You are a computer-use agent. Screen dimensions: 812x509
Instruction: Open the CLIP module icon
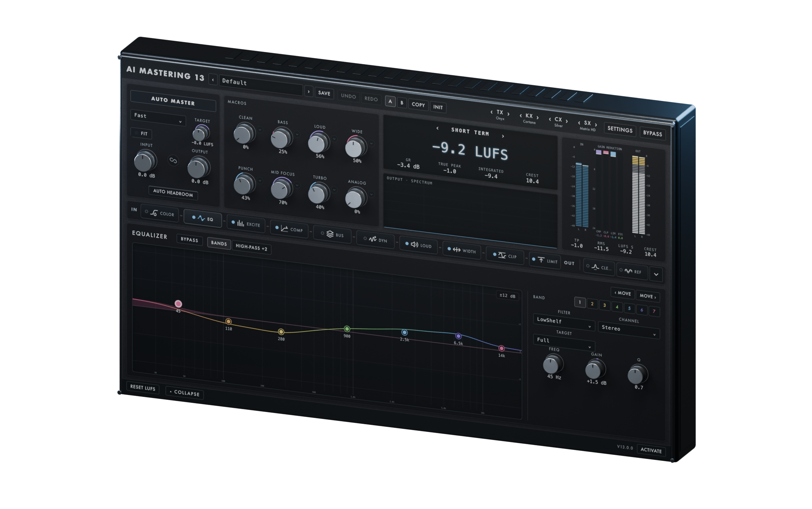[x=502, y=255]
